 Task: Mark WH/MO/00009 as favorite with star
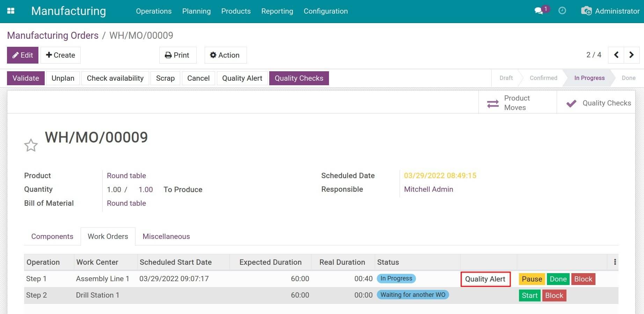coord(31,145)
